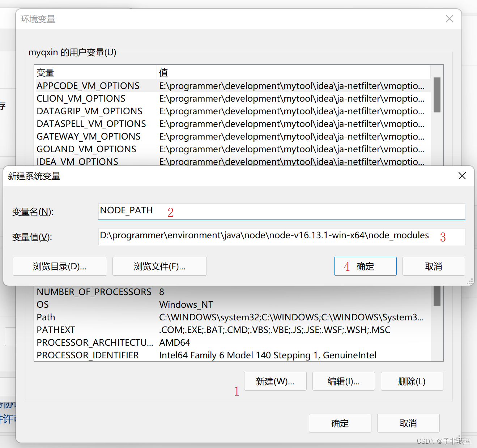Select IDEA_VM_OPTIONS user variable row
Screen dimensions: 477x448
(x=232, y=161)
